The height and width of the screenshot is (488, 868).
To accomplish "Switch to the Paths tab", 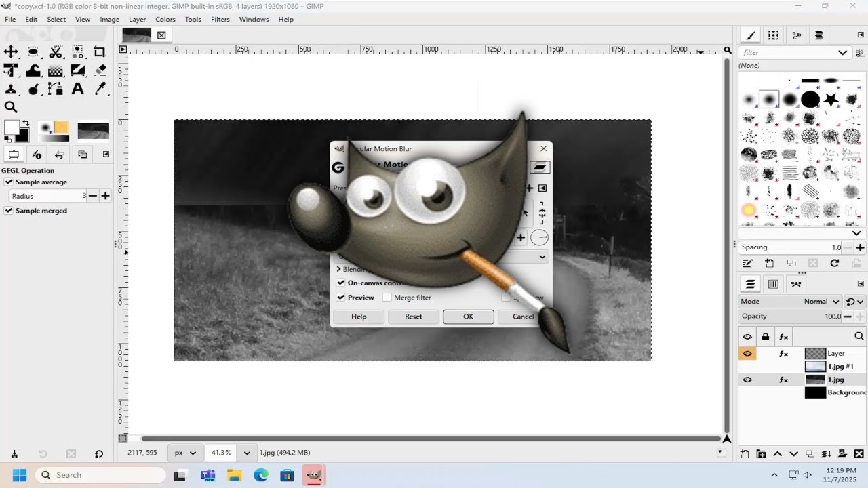I will 796,284.
